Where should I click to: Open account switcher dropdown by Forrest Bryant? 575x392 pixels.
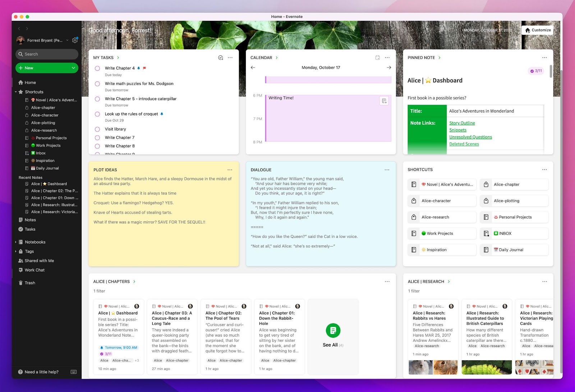(67, 40)
